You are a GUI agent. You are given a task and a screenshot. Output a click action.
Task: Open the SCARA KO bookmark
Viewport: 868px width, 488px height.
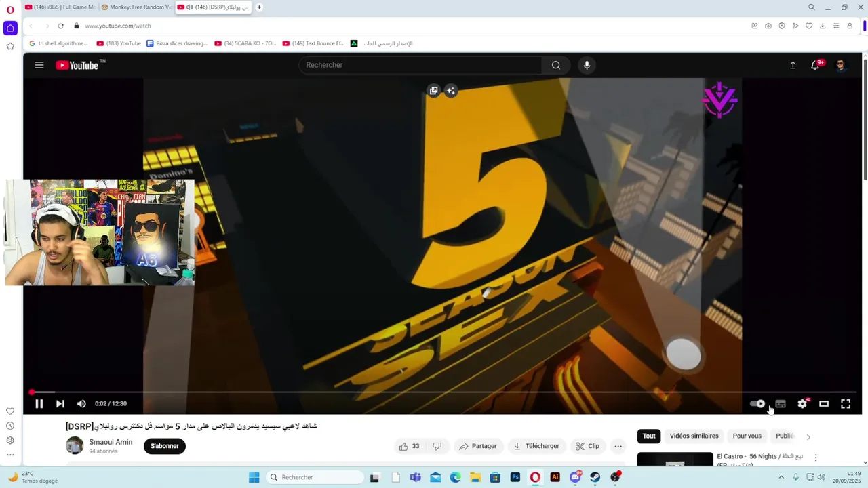point(245,43)
